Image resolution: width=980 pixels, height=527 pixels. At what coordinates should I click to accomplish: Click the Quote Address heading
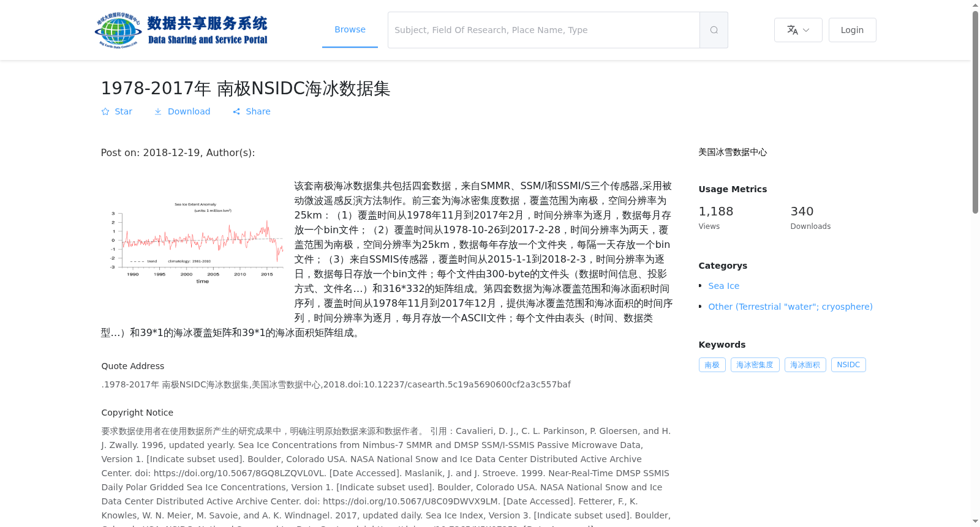[133, 366]
